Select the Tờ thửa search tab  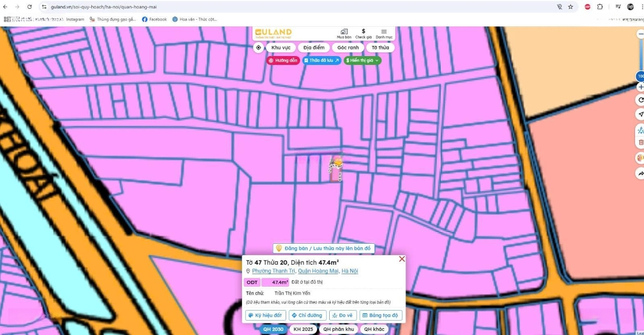tap(380, 48)
